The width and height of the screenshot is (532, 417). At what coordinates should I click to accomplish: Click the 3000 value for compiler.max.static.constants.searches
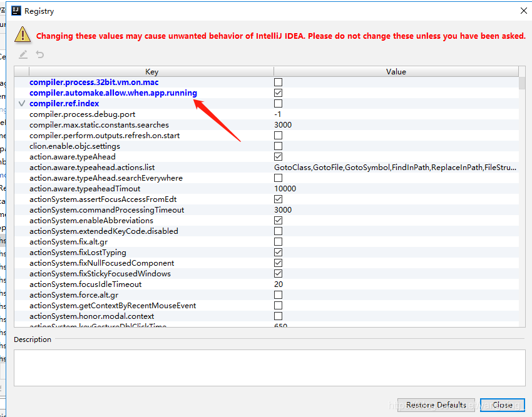coord(283,125)
